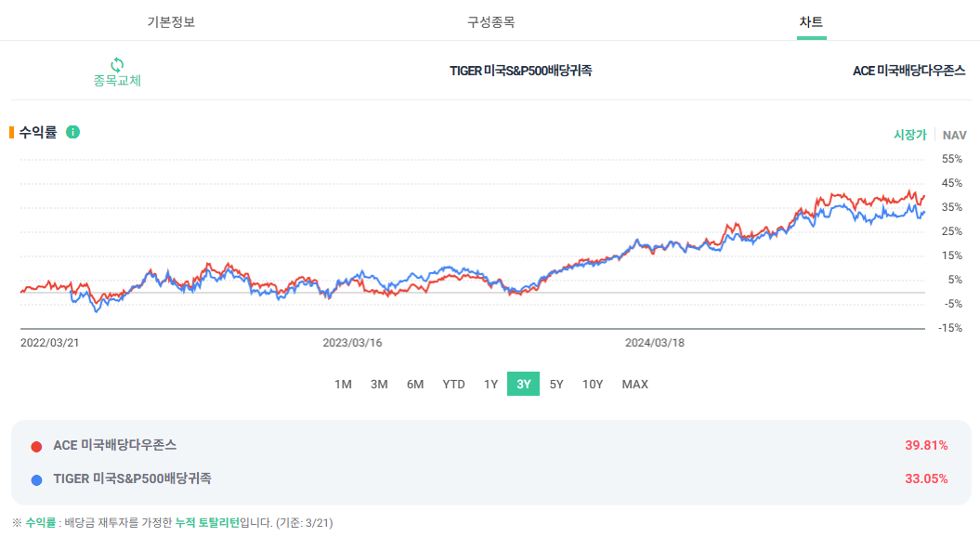Viewport: 980px width, 537px height.
Task: Click the red dot beside ACE 미국배당다우존스
Action: point(36,446)
